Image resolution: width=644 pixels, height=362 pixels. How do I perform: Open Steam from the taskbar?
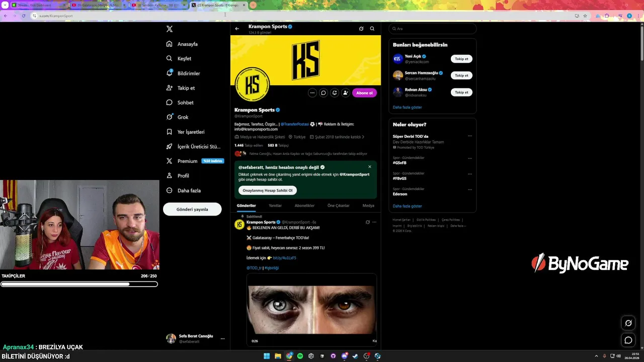pyautogui.click(x=355, y=356)
